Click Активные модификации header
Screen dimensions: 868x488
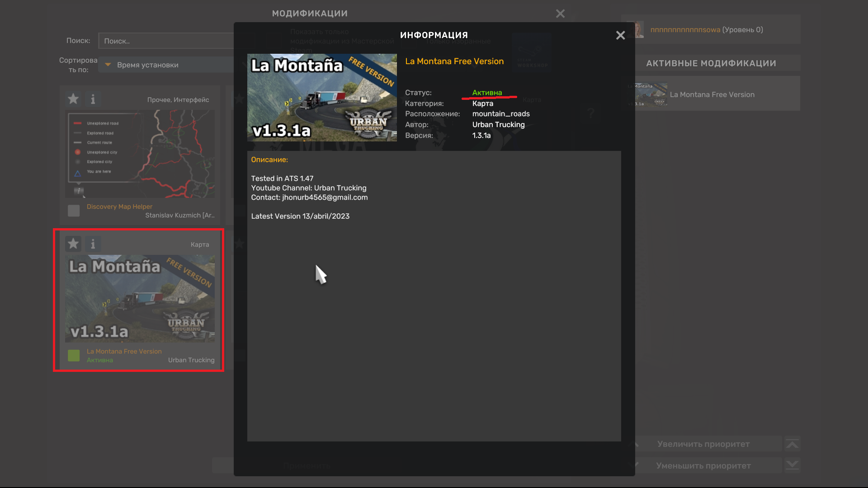coord(711,63)
